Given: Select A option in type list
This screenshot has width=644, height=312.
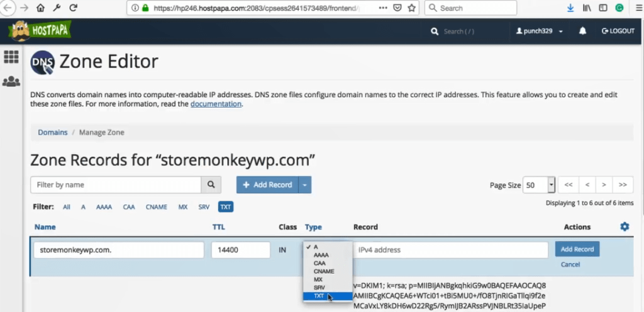Looking at the screenshot, I should tap(328, 247).
